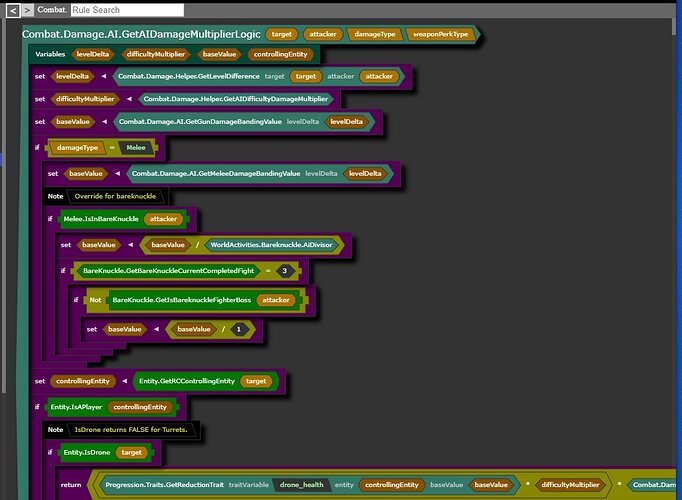The height and width of the screenshot is (500, 682).
Task: Edit the number 3 value block
Action: coord(284,271)
